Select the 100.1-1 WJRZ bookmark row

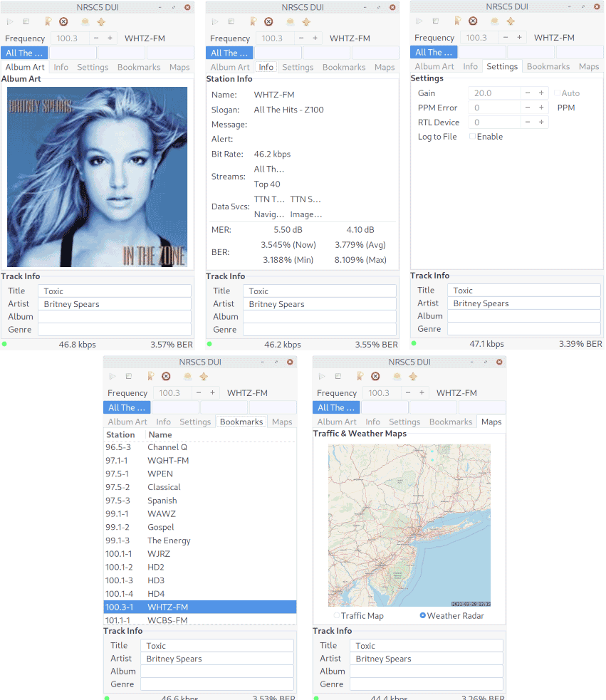click(x=200, y=553)
